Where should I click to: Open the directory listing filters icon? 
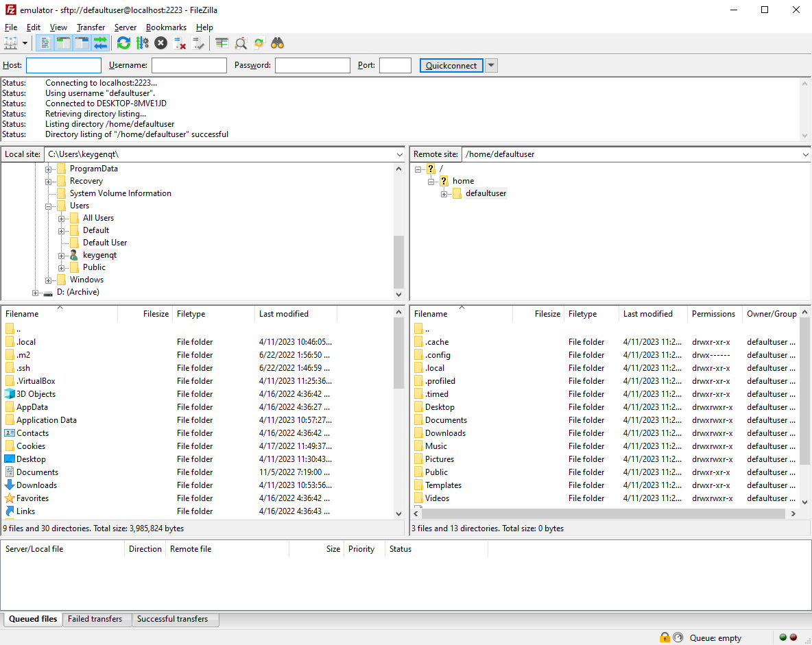coord(222,43)
